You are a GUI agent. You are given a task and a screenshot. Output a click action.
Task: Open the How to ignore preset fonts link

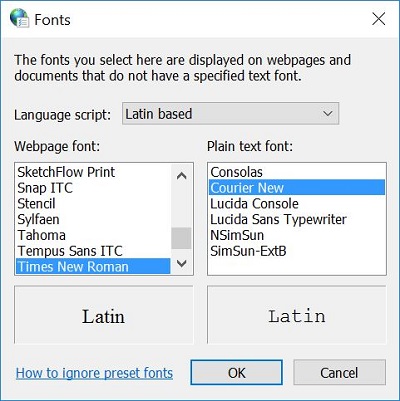pyautogui.click(x=94, y=373)
